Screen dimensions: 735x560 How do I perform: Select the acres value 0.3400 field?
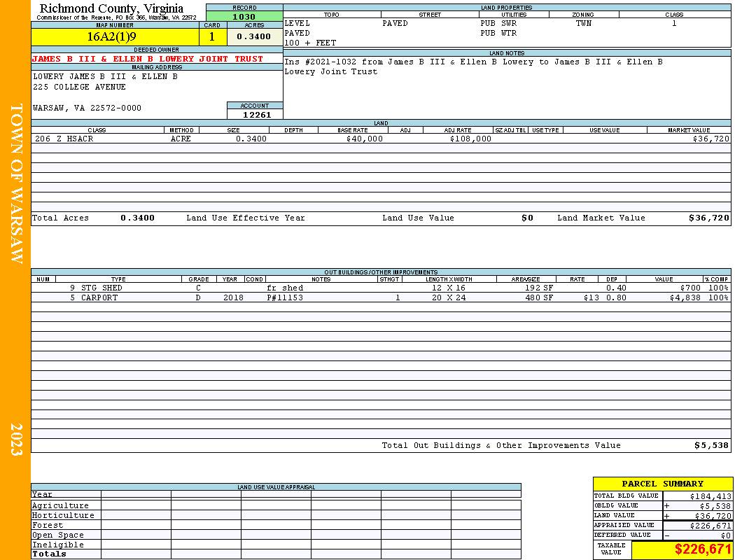click(x=255, y=36)
